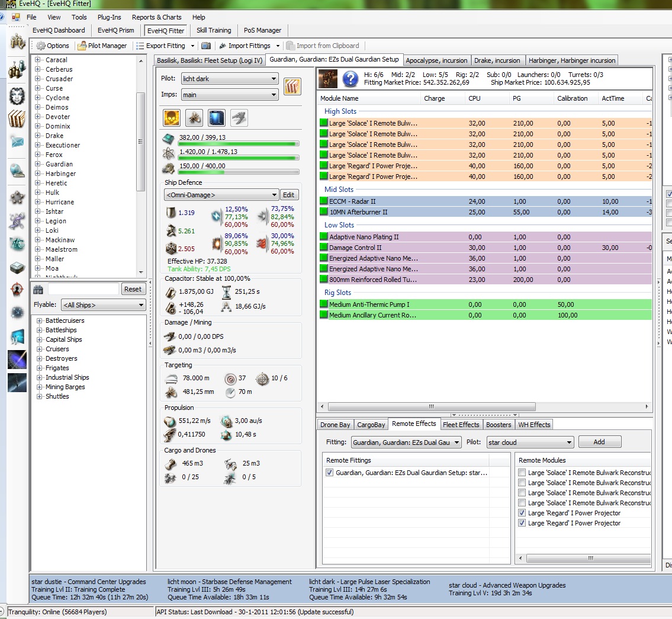Viewport: 672px width, 619px height.
Task: Switch to the Drone Bay tab
Action: [x=335, y=424]
